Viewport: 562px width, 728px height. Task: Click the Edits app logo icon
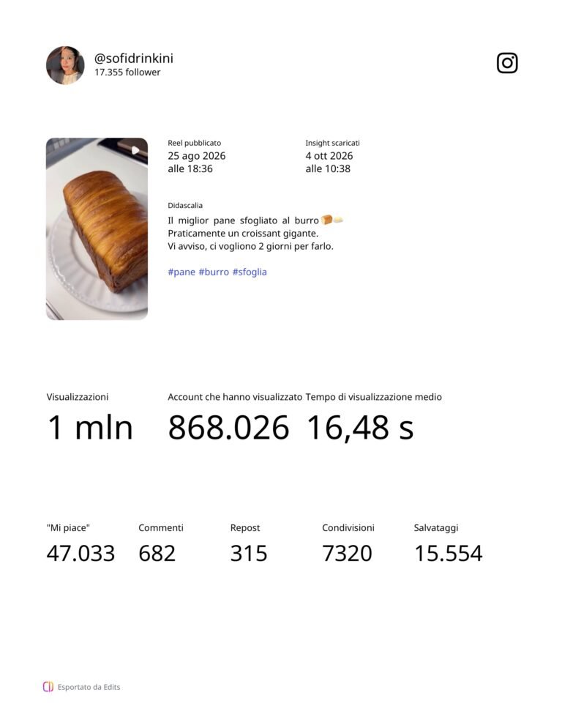pos(48,687)
